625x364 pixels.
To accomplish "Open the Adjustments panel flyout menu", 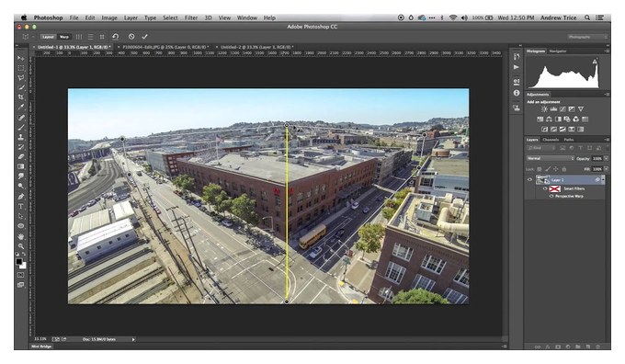I will pos(607,95).
